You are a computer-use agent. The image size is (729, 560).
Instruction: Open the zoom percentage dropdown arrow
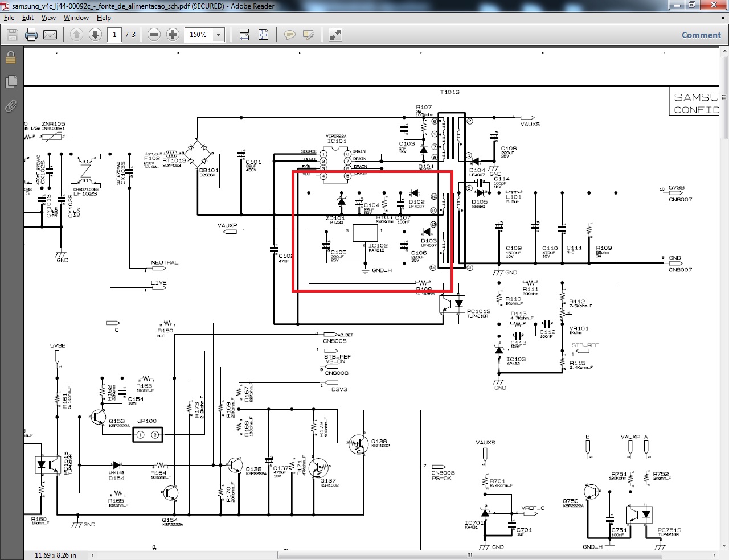[218, 35]
